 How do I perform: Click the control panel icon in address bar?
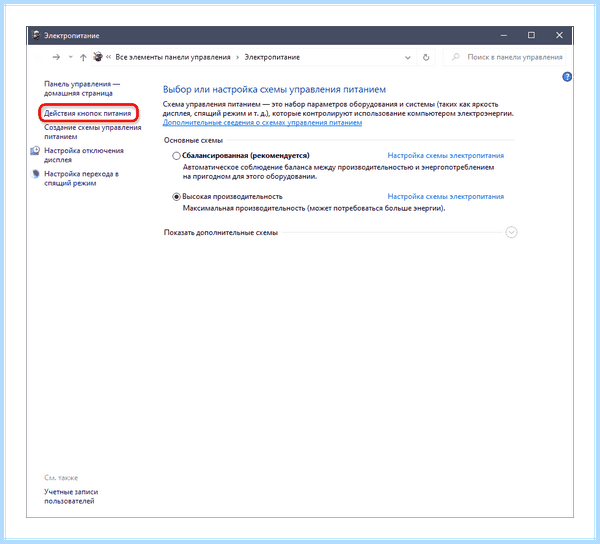click(x=98, y=57)
